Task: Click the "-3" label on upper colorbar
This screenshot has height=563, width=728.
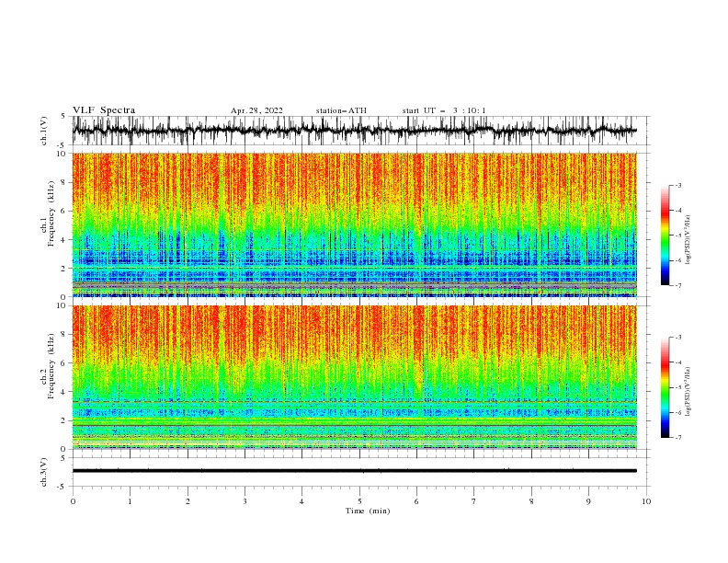Action: tap(678, 185)
